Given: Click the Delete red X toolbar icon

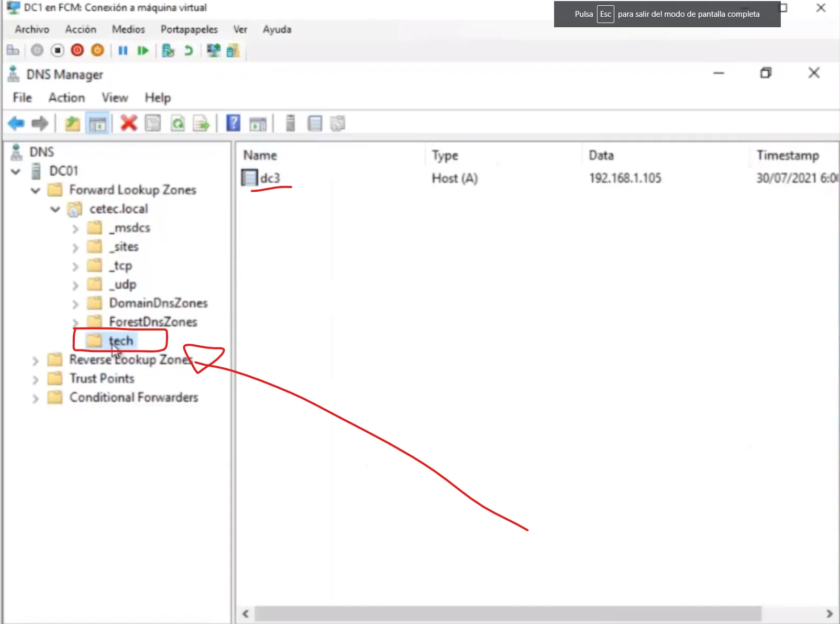Looking at the screenshot, I should coord(128,123).
